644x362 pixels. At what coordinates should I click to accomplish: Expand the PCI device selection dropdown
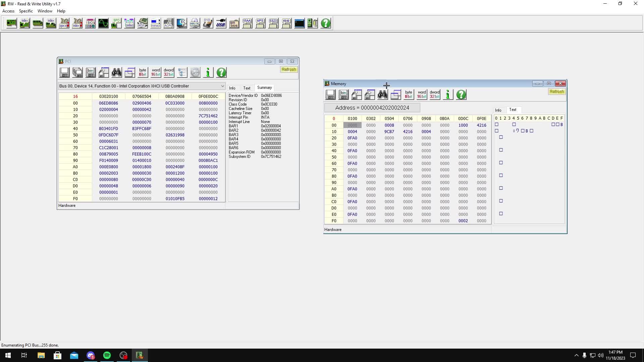pos(222,86)
